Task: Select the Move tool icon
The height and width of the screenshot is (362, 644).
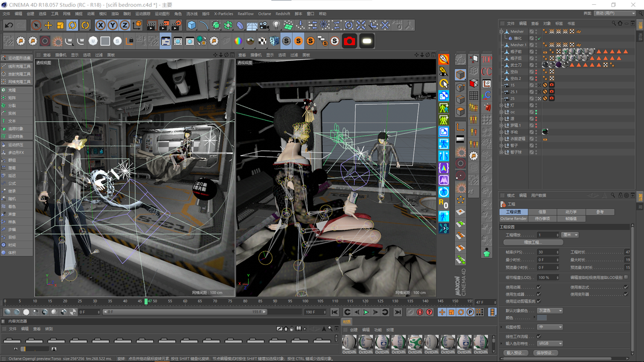Action: tap(48, 25)
